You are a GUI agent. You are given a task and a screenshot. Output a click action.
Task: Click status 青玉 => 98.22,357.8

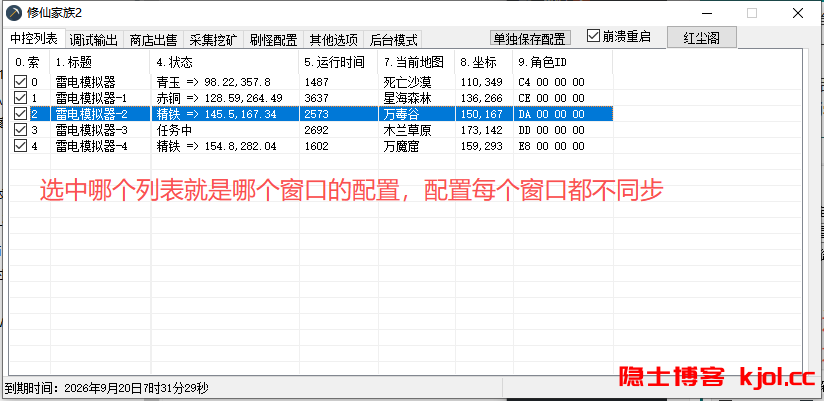213,82
